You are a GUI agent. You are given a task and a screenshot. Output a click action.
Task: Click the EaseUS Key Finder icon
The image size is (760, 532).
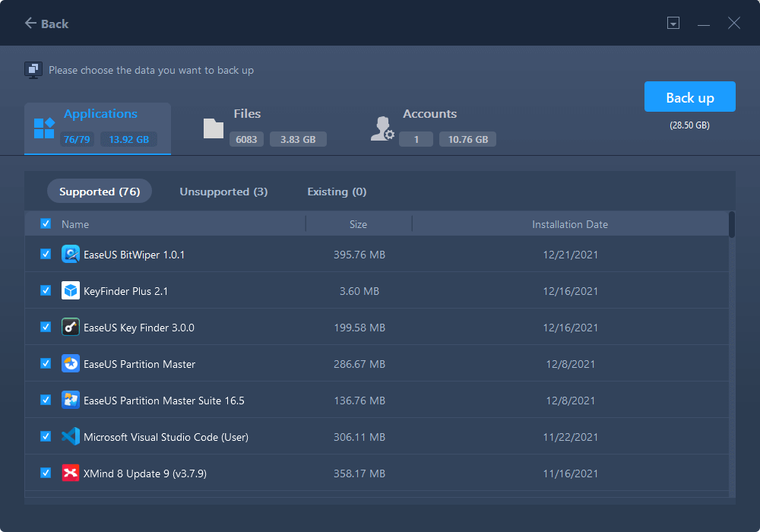[71, 328]
